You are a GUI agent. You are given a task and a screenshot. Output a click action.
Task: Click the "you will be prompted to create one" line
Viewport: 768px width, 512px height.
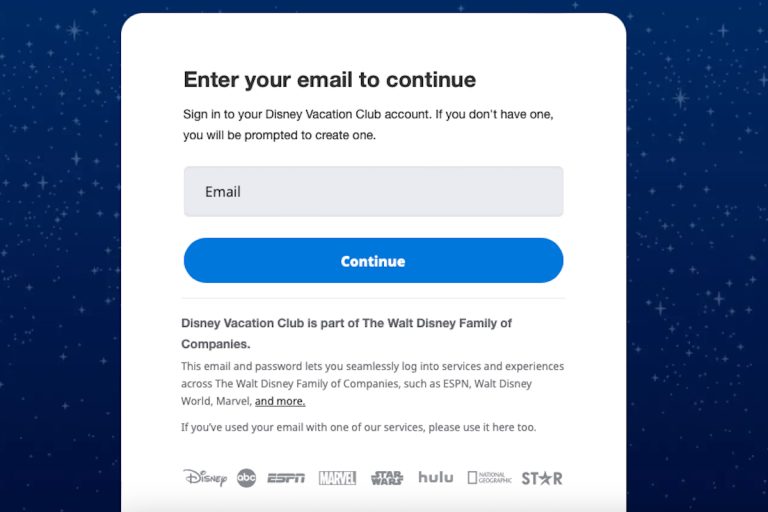click(279, 135)
